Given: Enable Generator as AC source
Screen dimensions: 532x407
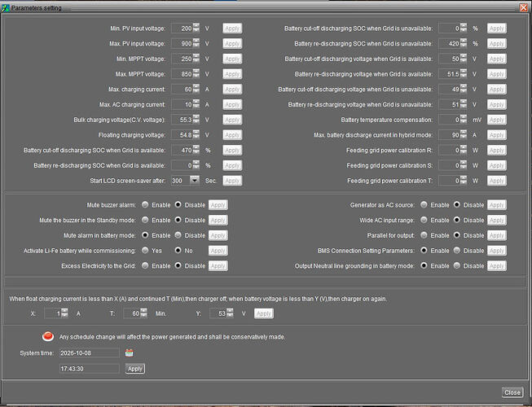Looking at the screenshot, I should [424, 204].
